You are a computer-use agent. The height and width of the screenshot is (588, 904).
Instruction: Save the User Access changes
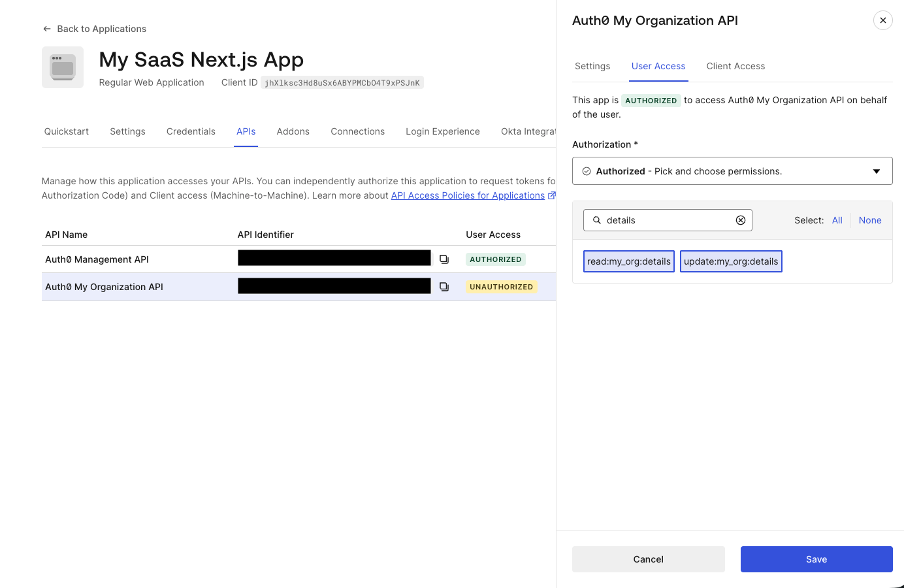click(x=816, y=559)
